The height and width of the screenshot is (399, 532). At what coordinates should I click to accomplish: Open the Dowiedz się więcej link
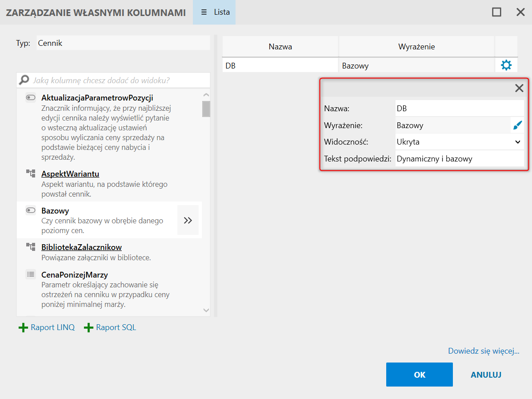(484, 351)
